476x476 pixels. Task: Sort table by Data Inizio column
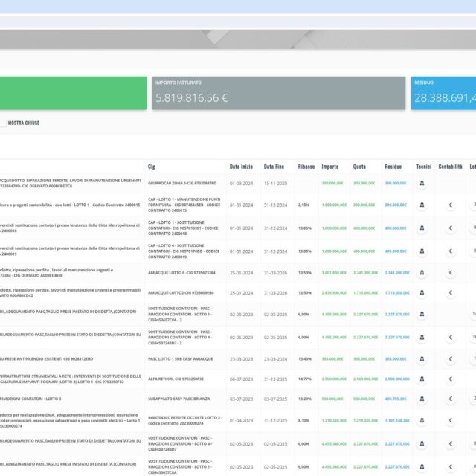tap(241, 167)
